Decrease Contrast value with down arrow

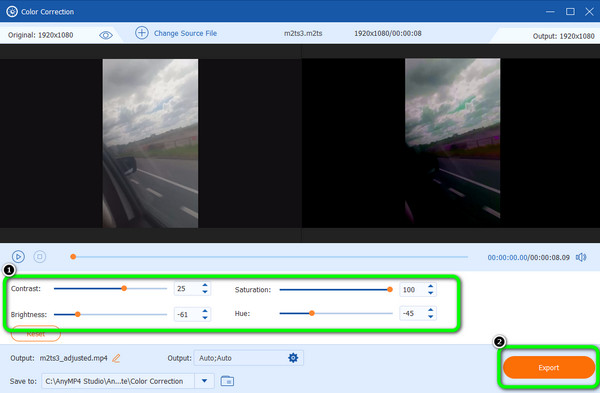[205, 292]
